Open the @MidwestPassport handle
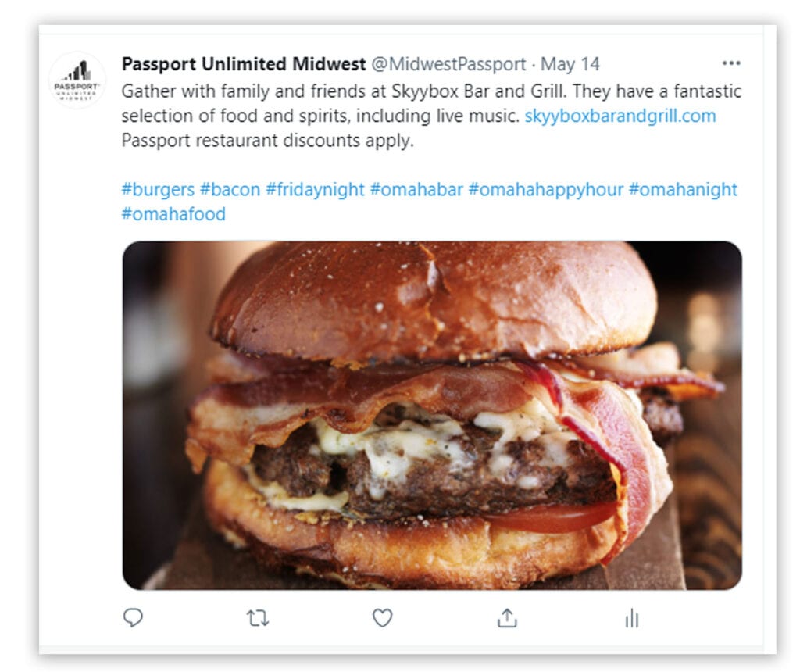The image size is (800, 672). [448, 64]
